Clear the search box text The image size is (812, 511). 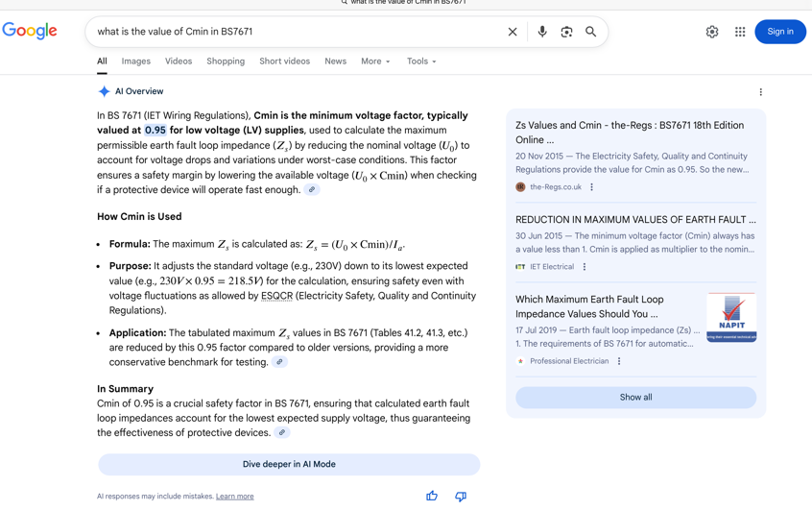513,32
